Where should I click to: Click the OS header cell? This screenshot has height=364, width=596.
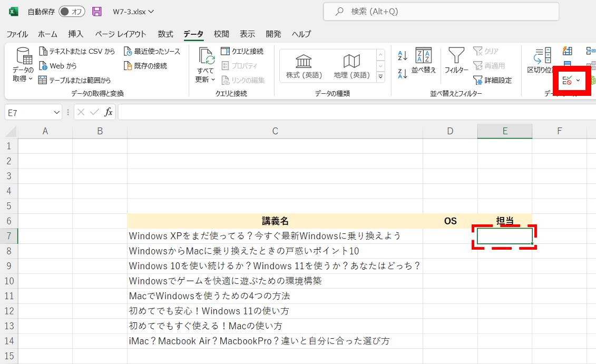coord(450,221)
